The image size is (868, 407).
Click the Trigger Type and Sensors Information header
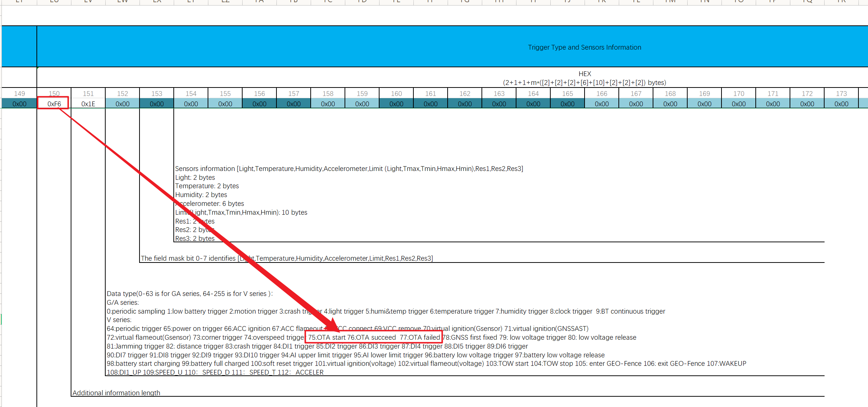tap(584, 47)
